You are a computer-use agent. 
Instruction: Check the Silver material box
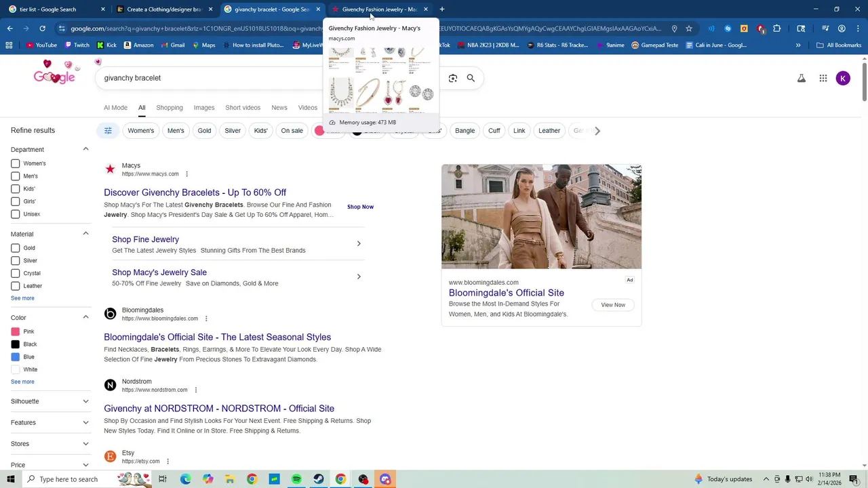(x=15, y=261)
